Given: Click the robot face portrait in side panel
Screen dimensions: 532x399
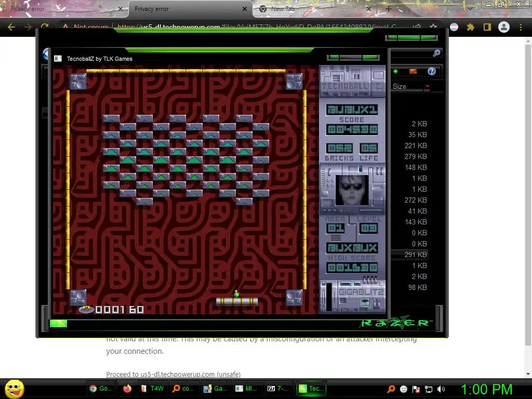Looking at the screenshot, I should (x=352, y=190).
